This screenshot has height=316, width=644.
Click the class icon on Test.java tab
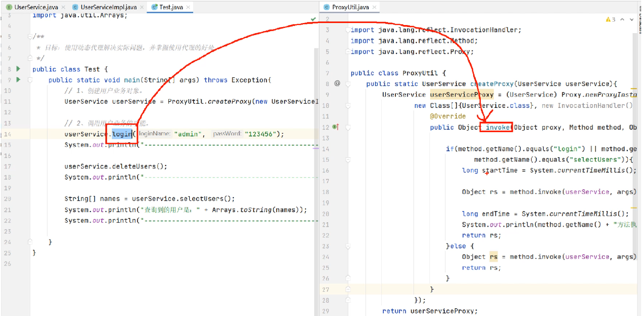[x=154, y=7]
